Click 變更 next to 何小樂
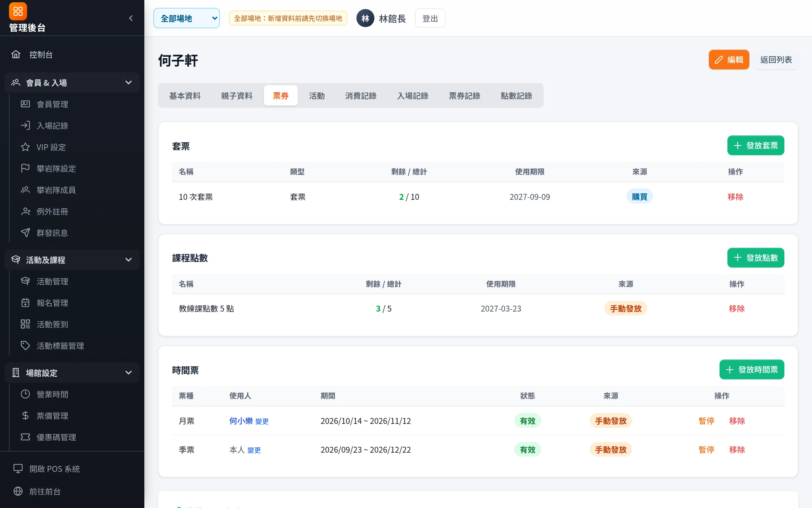812x508 pixels. click(x=262, y=421)
